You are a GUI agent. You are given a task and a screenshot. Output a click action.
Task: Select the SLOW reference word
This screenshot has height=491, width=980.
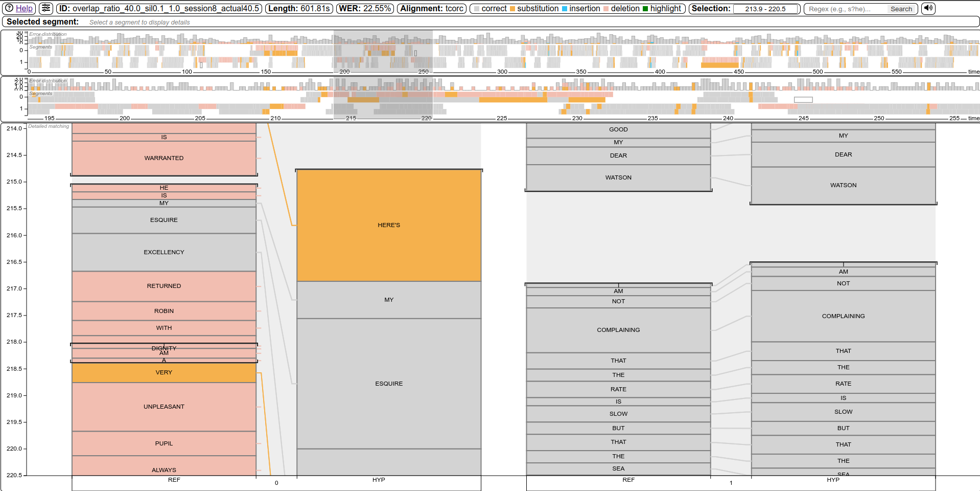pos(618,414)
